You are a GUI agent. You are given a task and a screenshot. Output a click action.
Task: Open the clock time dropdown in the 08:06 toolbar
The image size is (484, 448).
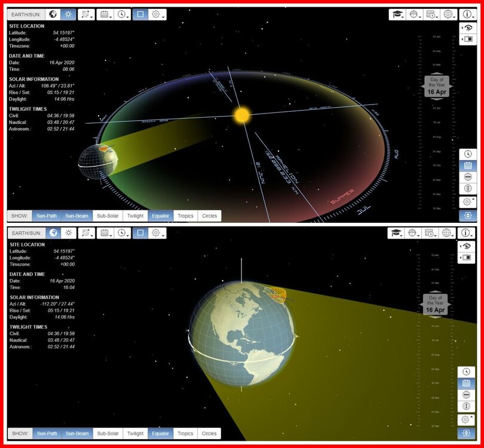tap(122, 14)
